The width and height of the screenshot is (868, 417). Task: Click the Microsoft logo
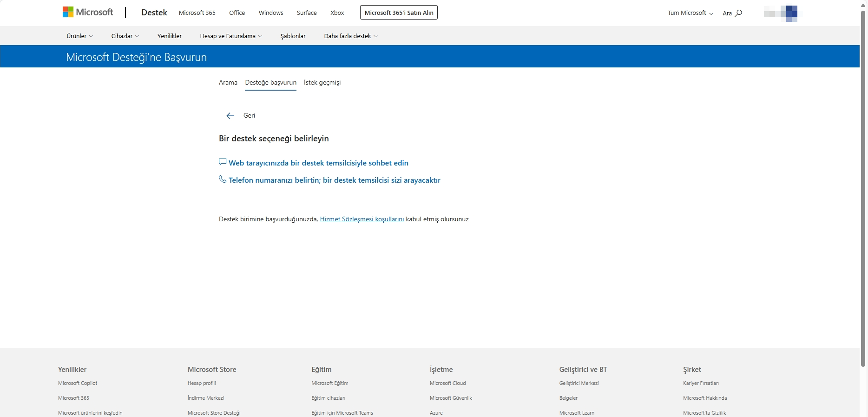(88, 13)
